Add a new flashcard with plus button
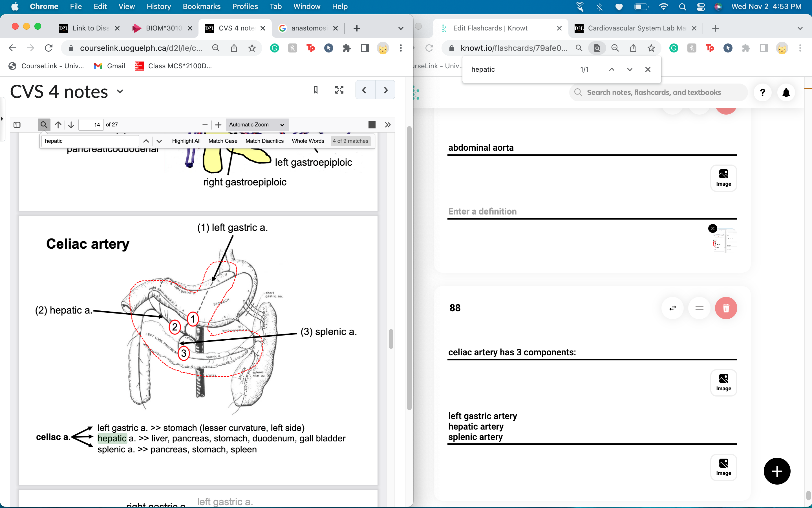The width and height of the screenshot is (812, 508). pyautogui.click(x=777, y=471)
